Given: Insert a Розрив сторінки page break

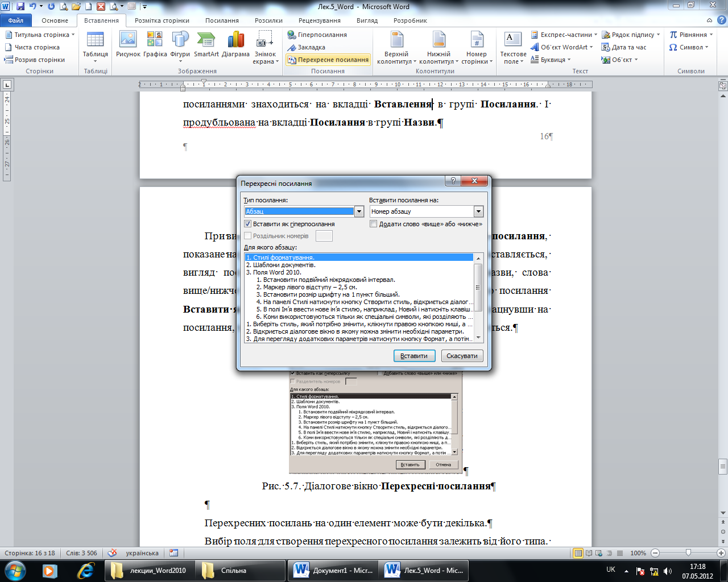Looking at the screenshot, I should (35, 60).
